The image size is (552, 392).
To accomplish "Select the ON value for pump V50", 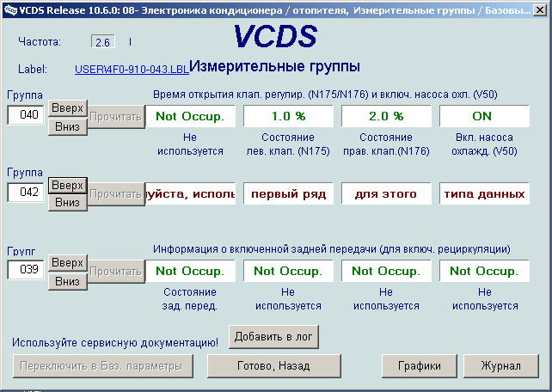I will coord(484,116).
